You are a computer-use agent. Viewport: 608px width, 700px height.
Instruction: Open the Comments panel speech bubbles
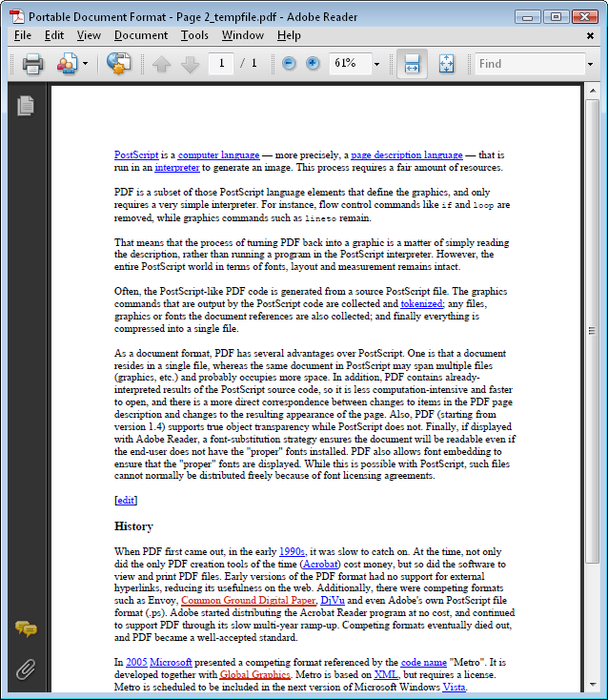[26, 628]
